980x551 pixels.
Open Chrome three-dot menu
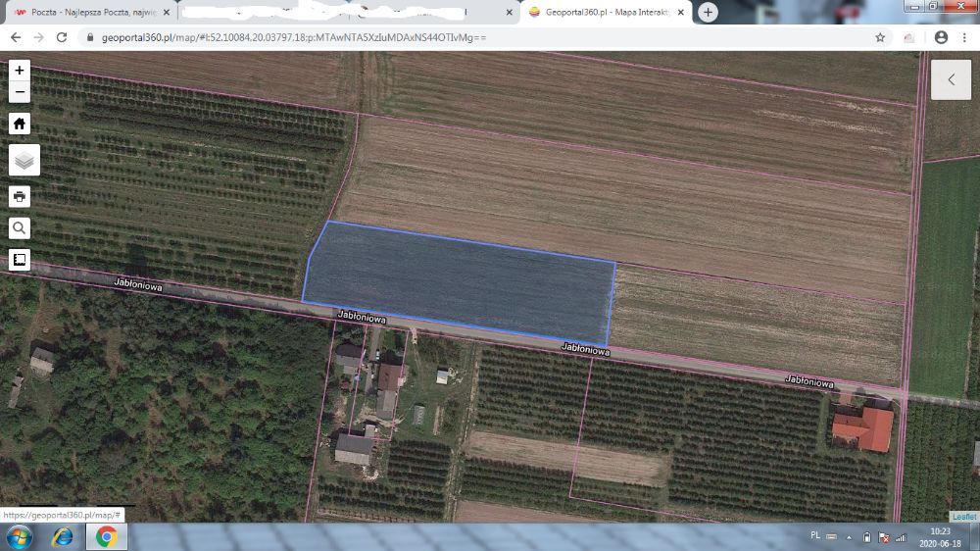coord(964,37)
